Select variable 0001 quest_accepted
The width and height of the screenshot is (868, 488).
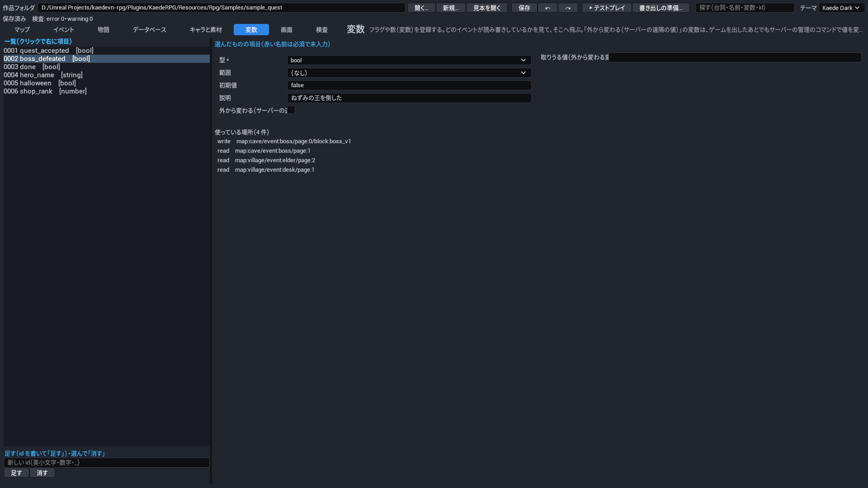coord(107,51)
